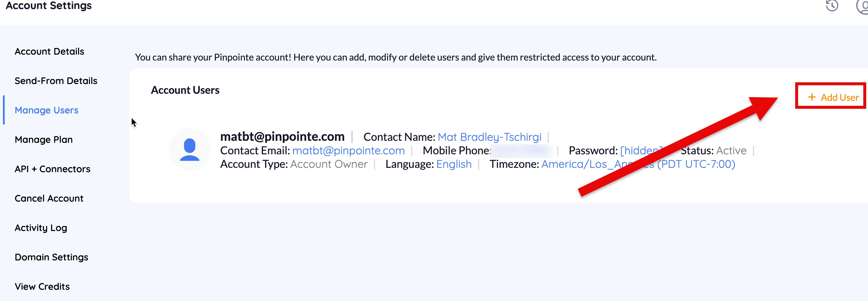Open Manage Plan page
Screen dimensions: 868x301
coord(44,139)
